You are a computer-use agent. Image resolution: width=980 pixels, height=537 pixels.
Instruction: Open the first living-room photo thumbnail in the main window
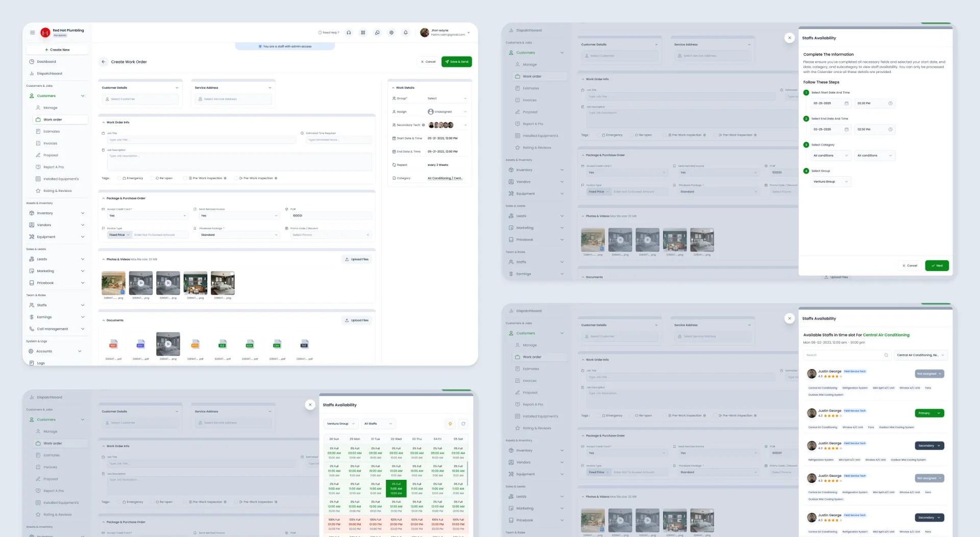(x=113, y=283)
